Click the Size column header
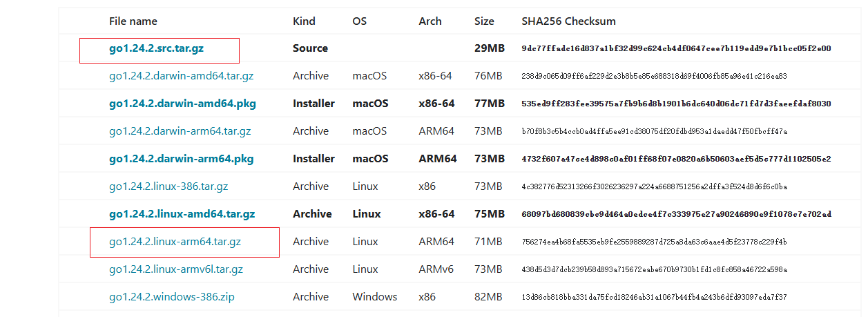 (x=484, y=21)
